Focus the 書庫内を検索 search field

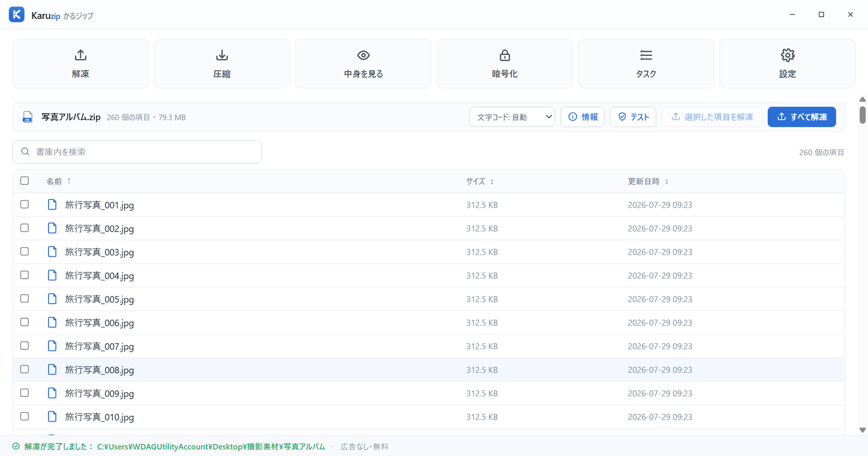pos(137,152)
